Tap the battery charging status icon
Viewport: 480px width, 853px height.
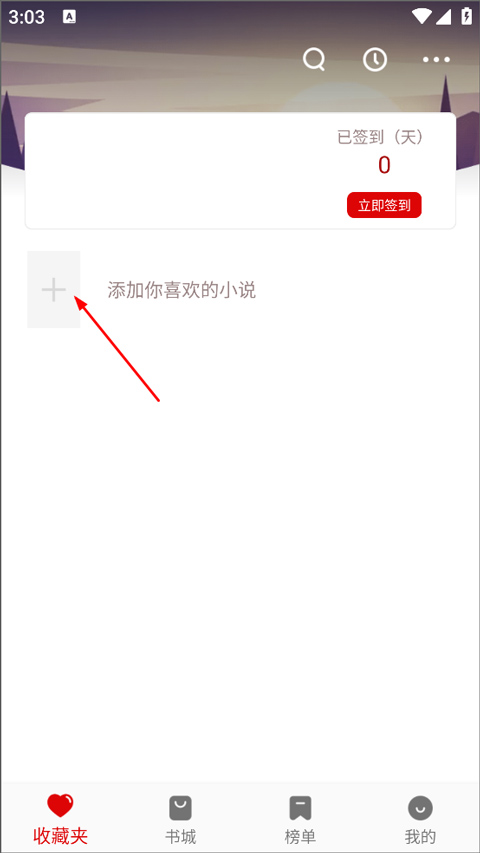[x=466, y=16]
